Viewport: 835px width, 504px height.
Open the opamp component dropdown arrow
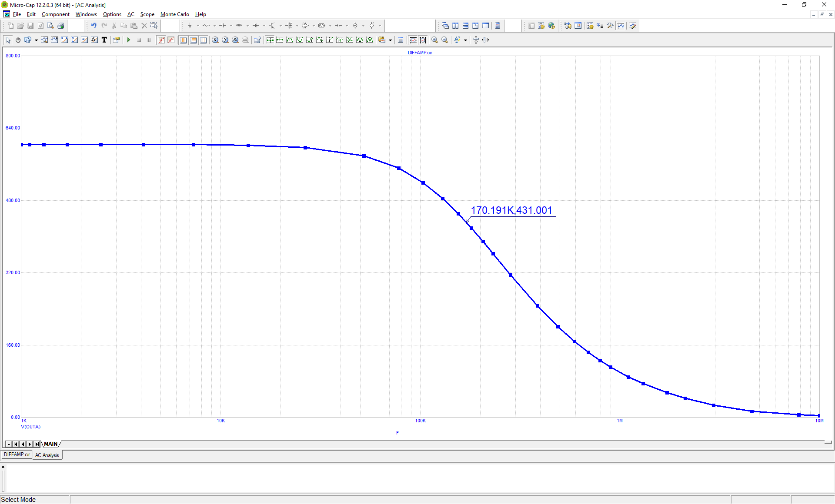(314, 26)
